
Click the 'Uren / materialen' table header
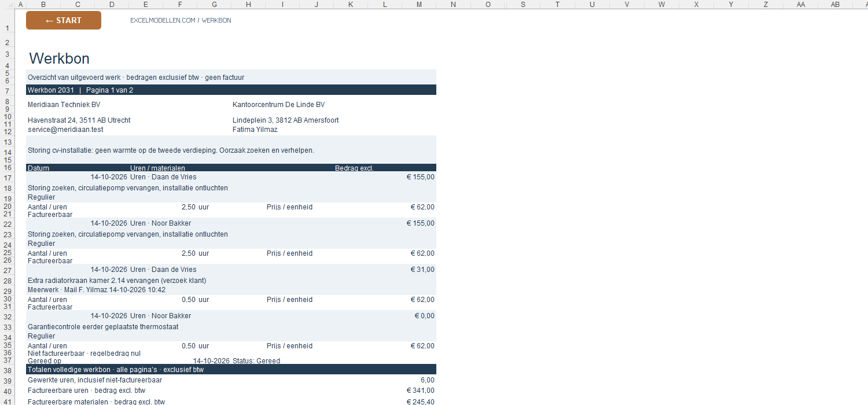(x=157, y=168)
